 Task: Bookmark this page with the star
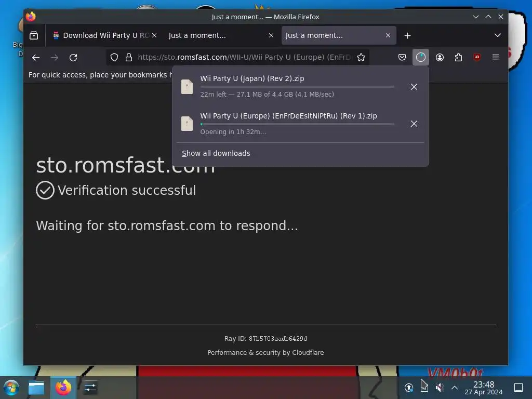(361, 57)
